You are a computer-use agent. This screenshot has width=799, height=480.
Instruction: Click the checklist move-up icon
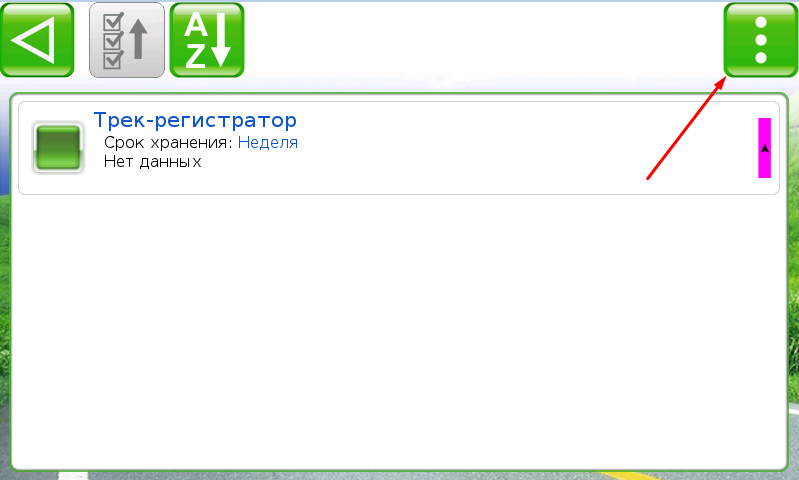point(127,40)
